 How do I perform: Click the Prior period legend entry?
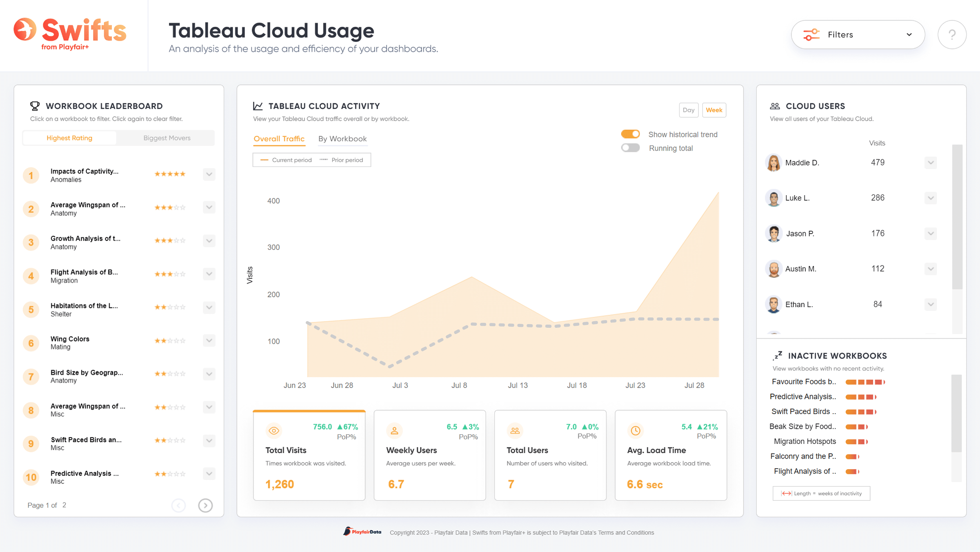[x=341, y=160]
